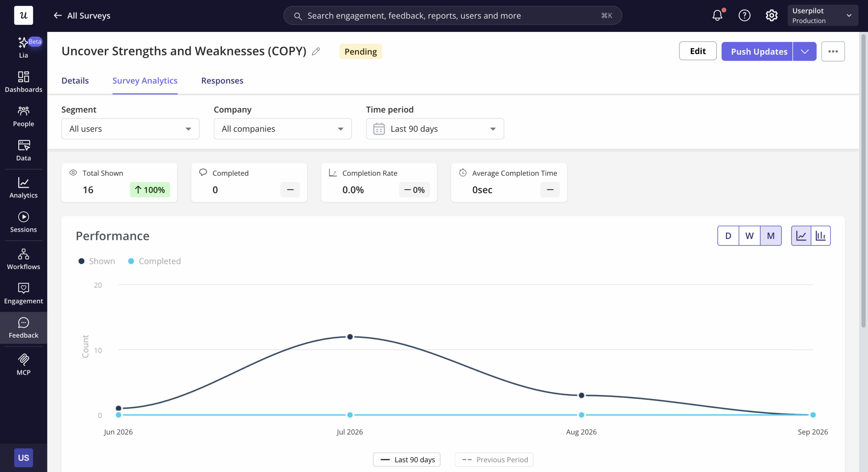
Task: Go to Dashboards in the sidebar
Action: click(x=23, y=82)
